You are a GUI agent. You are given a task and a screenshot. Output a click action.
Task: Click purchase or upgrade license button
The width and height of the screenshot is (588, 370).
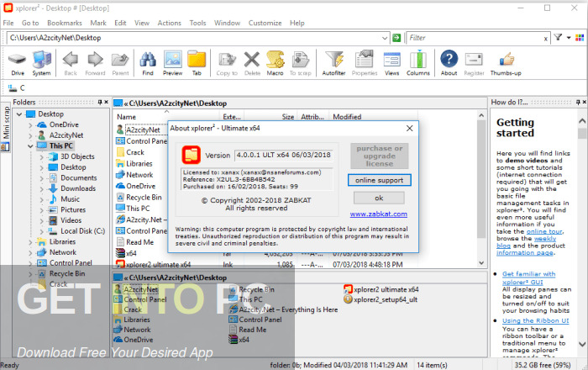click(x=380, y=156)
